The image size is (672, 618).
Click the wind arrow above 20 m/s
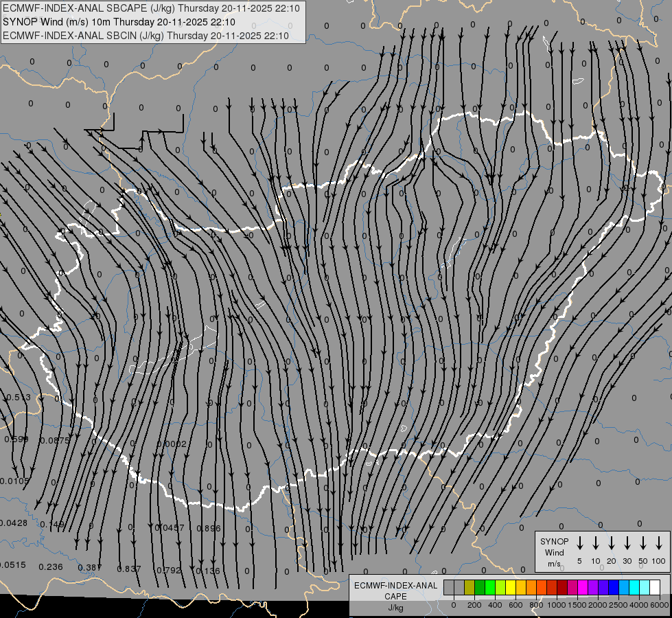pos(612,542)
